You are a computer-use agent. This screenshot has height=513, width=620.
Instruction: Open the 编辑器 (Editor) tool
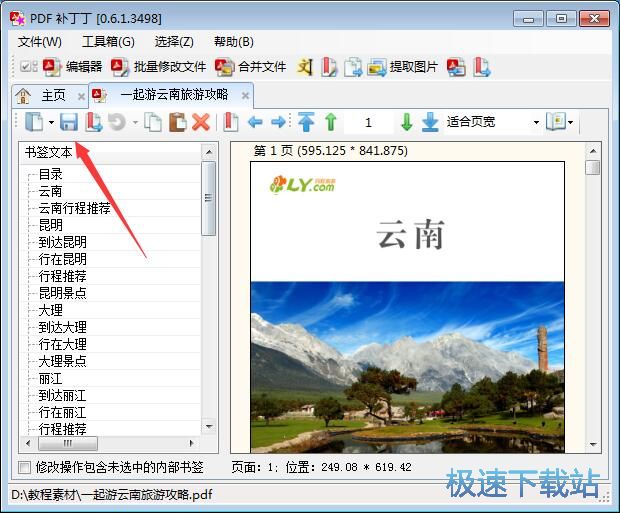(x=72, y=67)
